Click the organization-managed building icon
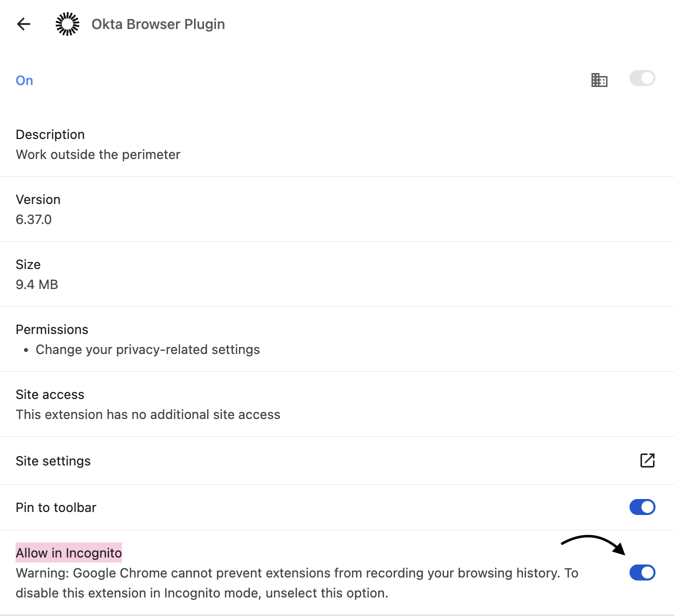The image size is (674, 616). 599,79
